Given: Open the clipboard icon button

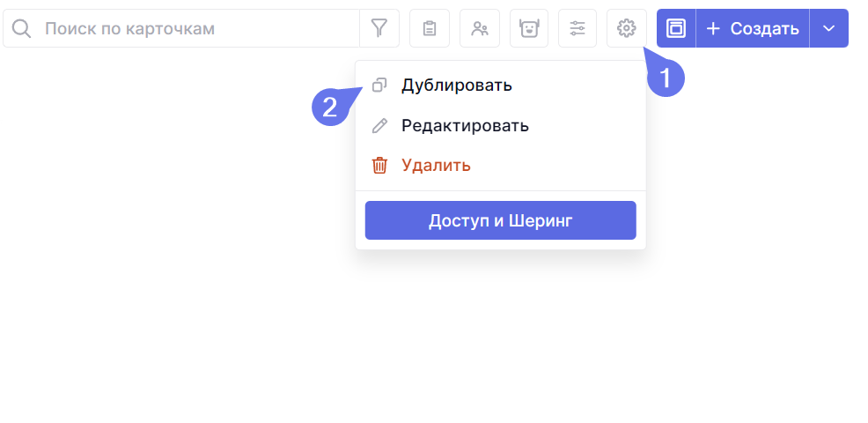Looking at the screenshot, I should click(430, 28).
